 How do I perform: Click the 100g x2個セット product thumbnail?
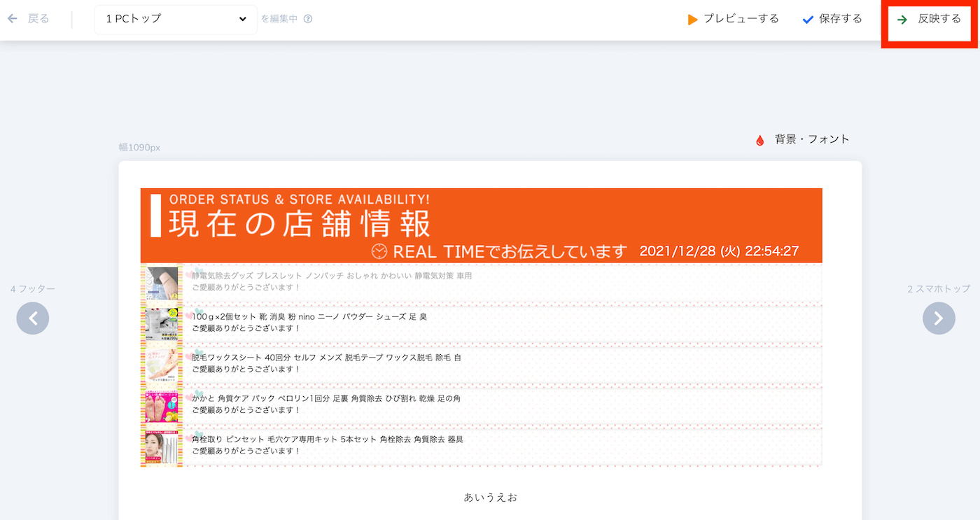162,324
